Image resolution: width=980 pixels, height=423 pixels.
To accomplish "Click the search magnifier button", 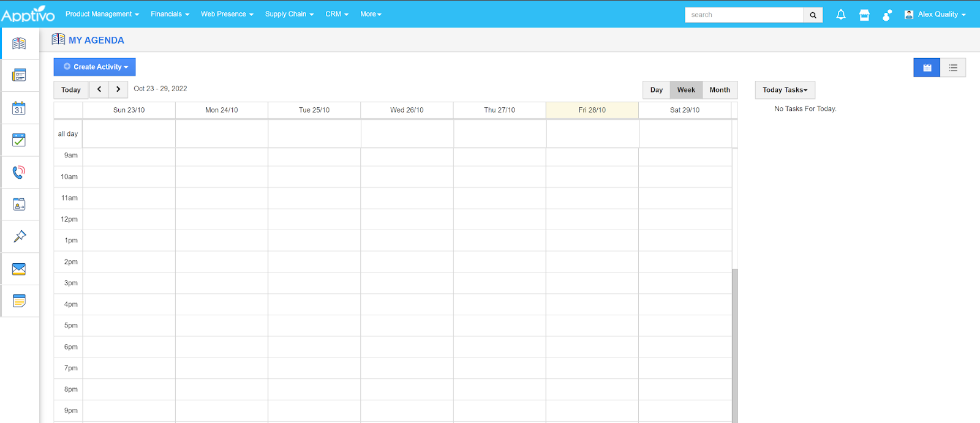I will pyautogui.click(x=813, y=15).
